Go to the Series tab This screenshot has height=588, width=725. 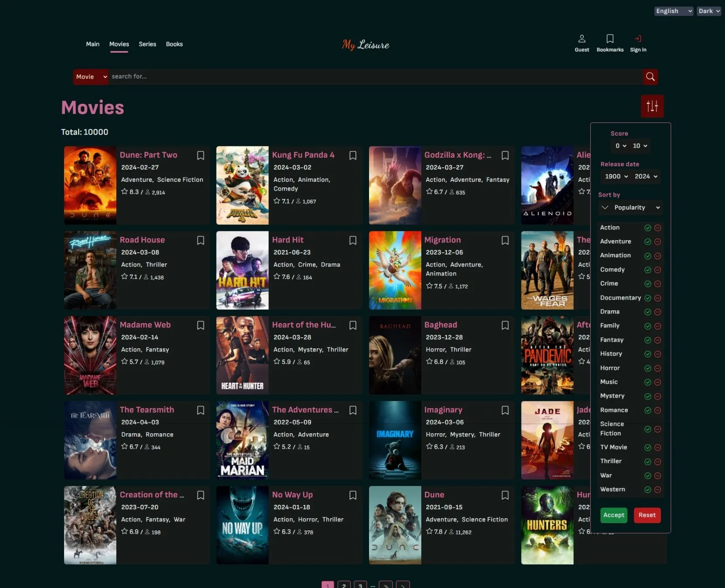[147, 44]
